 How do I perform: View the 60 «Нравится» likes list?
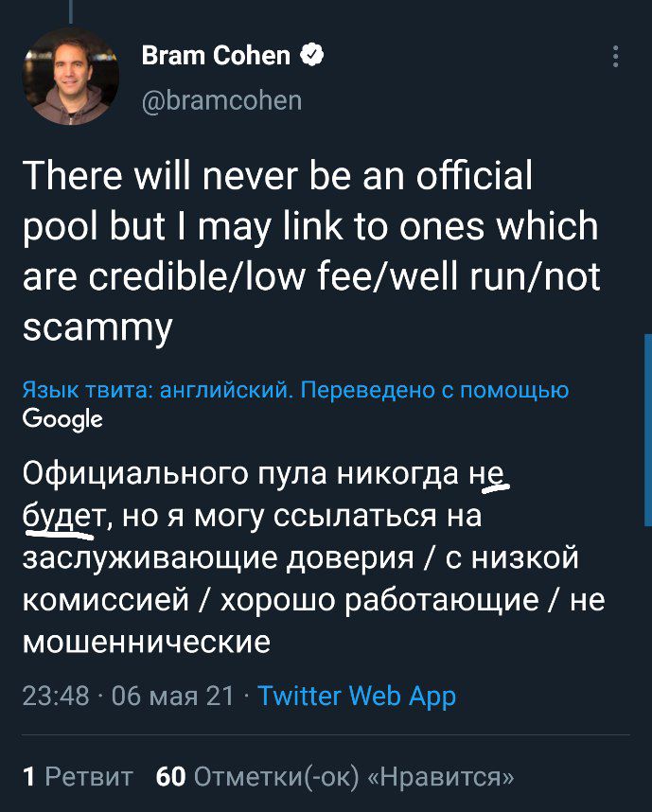click(x=335, y=777)
